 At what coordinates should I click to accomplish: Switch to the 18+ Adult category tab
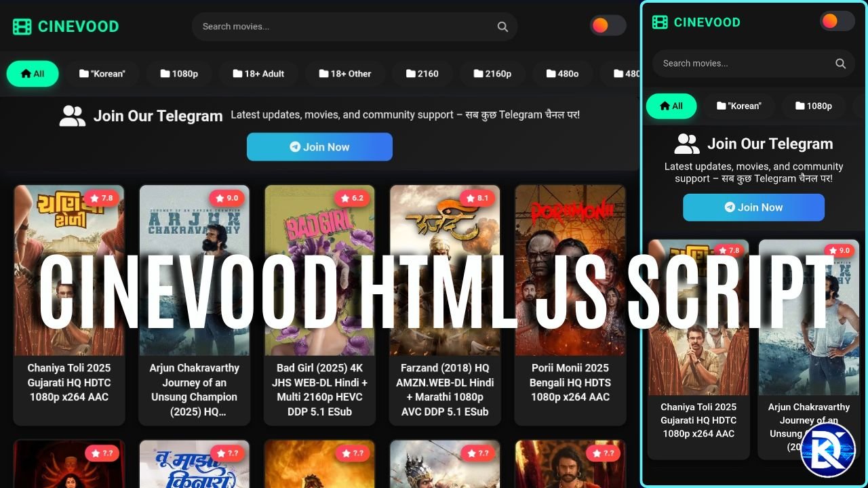pos(259,73)
